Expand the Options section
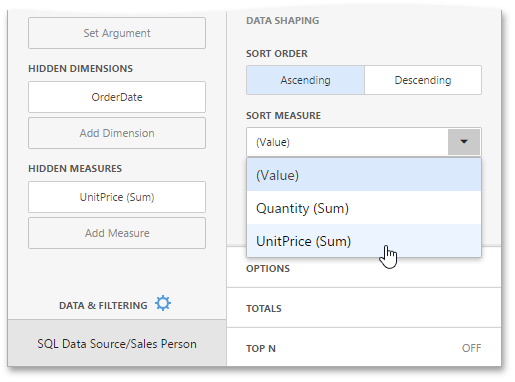This screenshot has height=382, width=515. coord(364,268)
